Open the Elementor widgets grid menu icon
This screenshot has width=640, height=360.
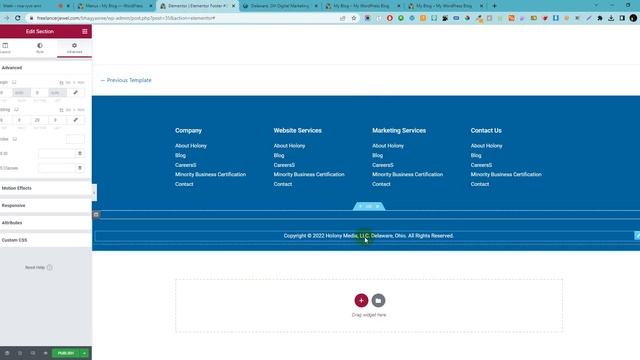[x=84, y=31]
